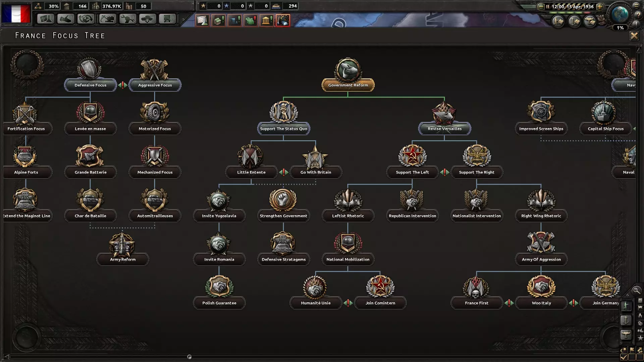Viewport: 644px width, 362px height.
Task: Open the Diplomacy handshake menu
Action: (65, 19)
